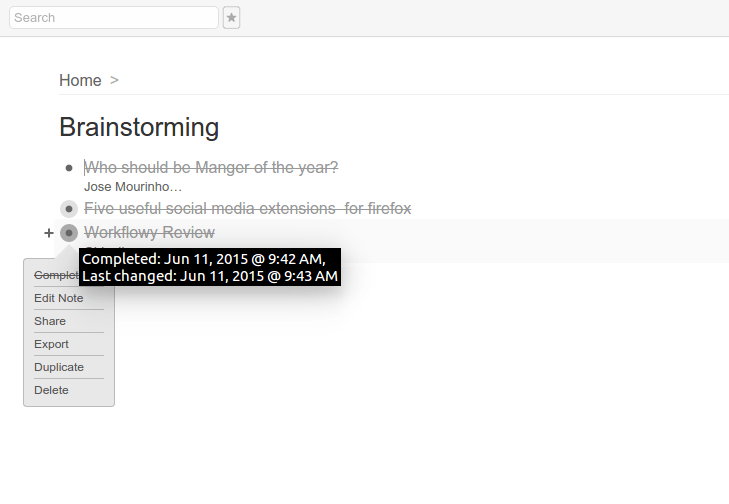
Task: Choose Duplicate in the context menu
Action: 59,367
